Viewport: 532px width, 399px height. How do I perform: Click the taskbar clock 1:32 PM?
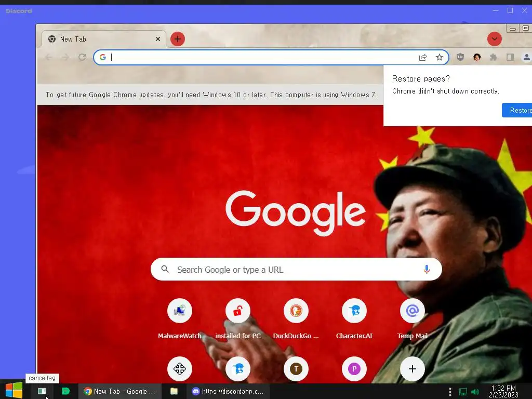(503, 391)
